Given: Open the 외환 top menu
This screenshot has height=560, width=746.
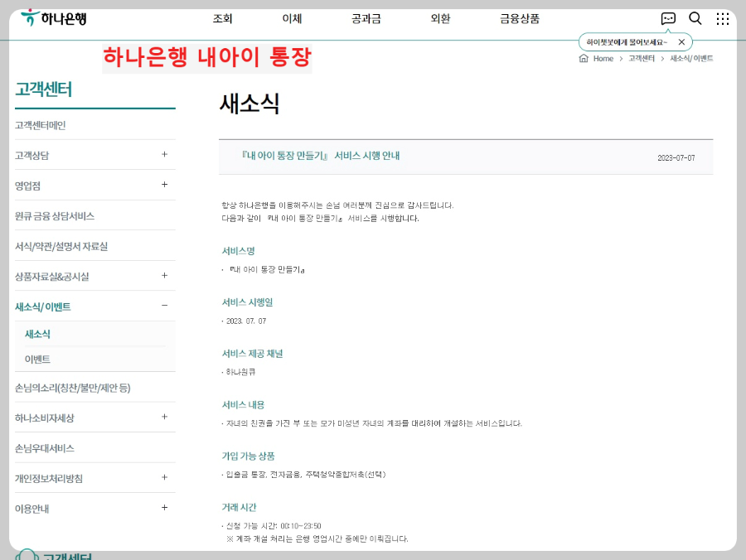Looking at the screenshot, I should tap(440, 18).
